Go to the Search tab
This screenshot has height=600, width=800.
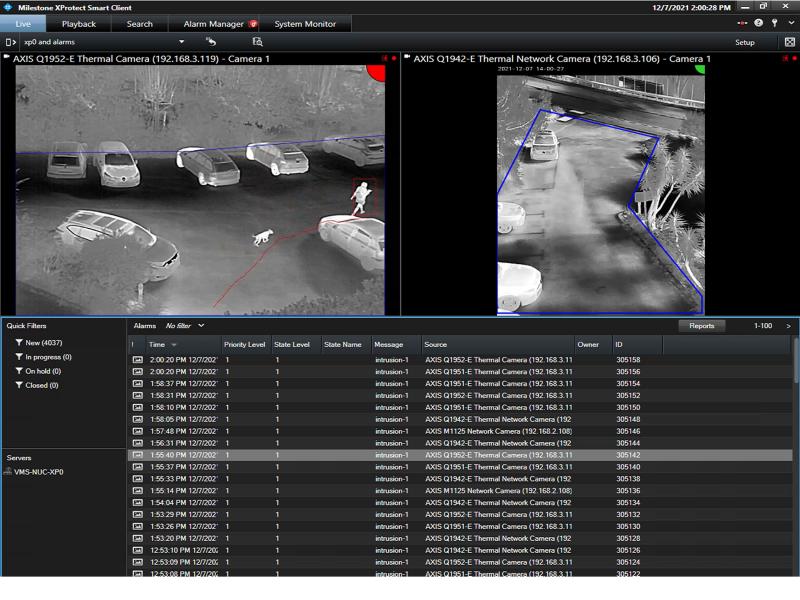[139, 24]
